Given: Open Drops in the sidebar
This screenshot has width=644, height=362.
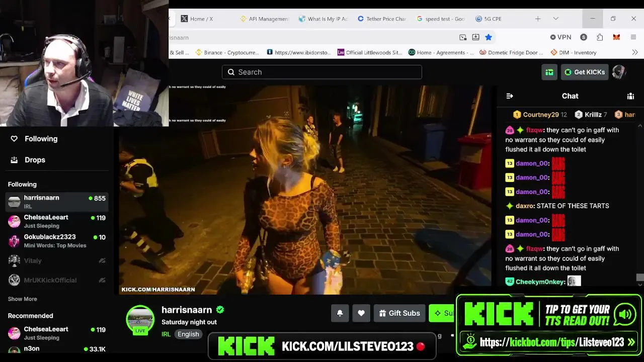Looking at the screenshot, I should pyautogui.click(x=35, y=160).
